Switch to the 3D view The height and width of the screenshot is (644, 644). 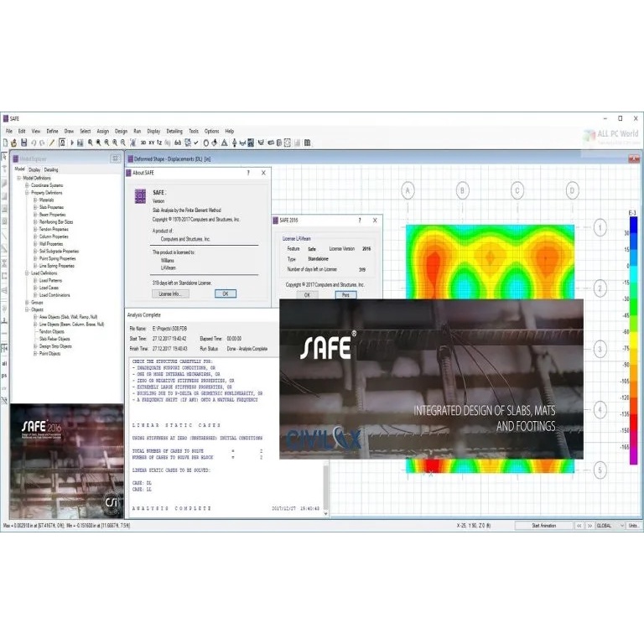(x=143, y=143)
